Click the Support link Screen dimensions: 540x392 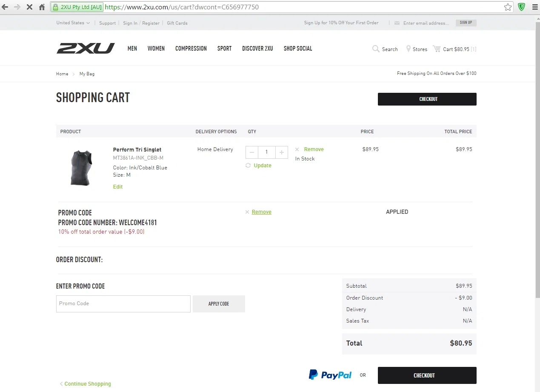click(108, 23)
